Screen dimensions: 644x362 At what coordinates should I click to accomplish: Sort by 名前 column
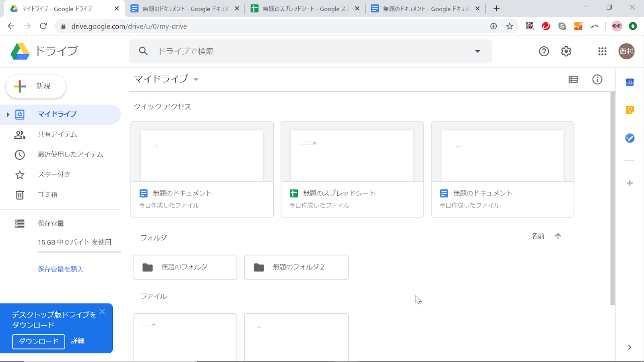538,236
